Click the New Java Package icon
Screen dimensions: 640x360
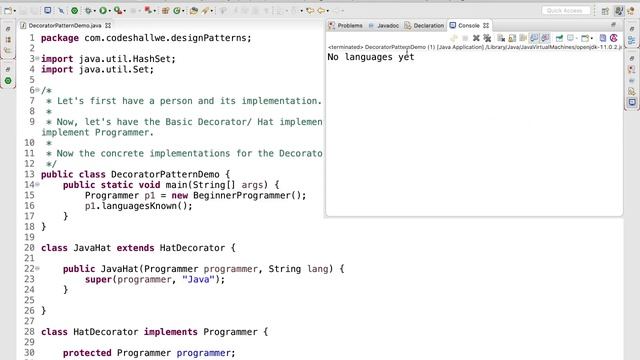[x=165, y=11]
